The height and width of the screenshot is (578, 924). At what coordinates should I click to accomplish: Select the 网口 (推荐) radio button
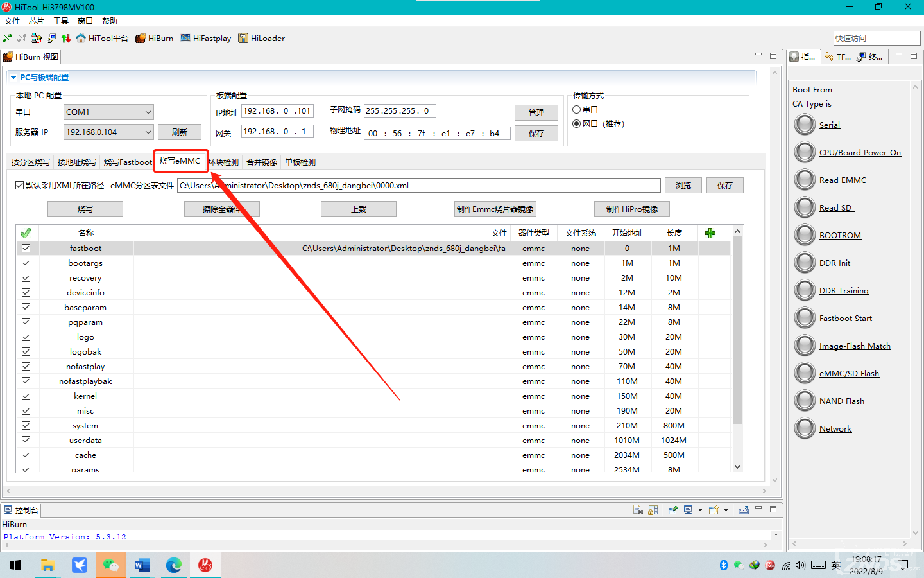click(576, 124)
